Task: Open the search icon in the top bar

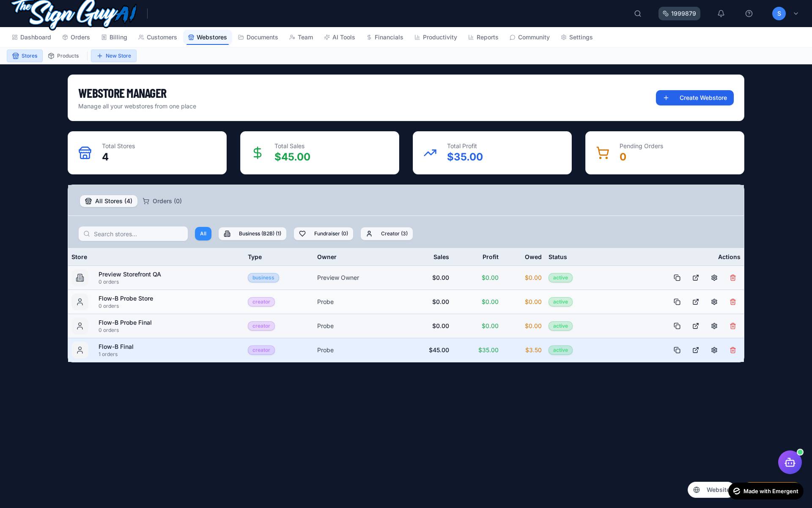Action: click(638, 14)
